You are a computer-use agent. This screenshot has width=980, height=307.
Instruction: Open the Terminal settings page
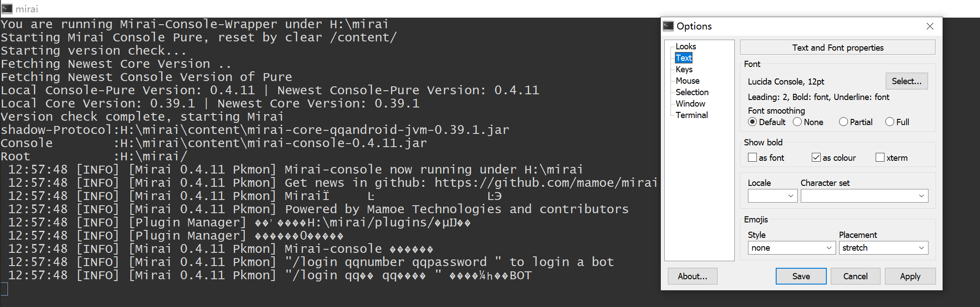(692, 115)
